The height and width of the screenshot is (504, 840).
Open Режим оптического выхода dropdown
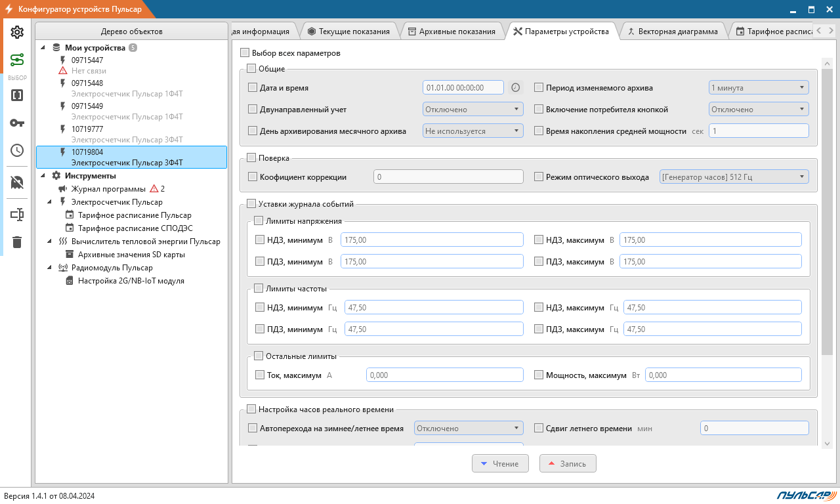pos(734,177)
